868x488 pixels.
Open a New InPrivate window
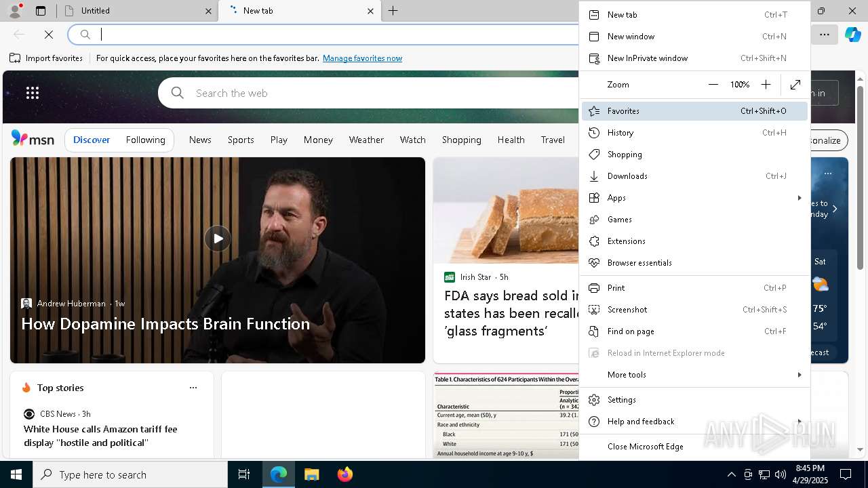[x=694, y=58]
